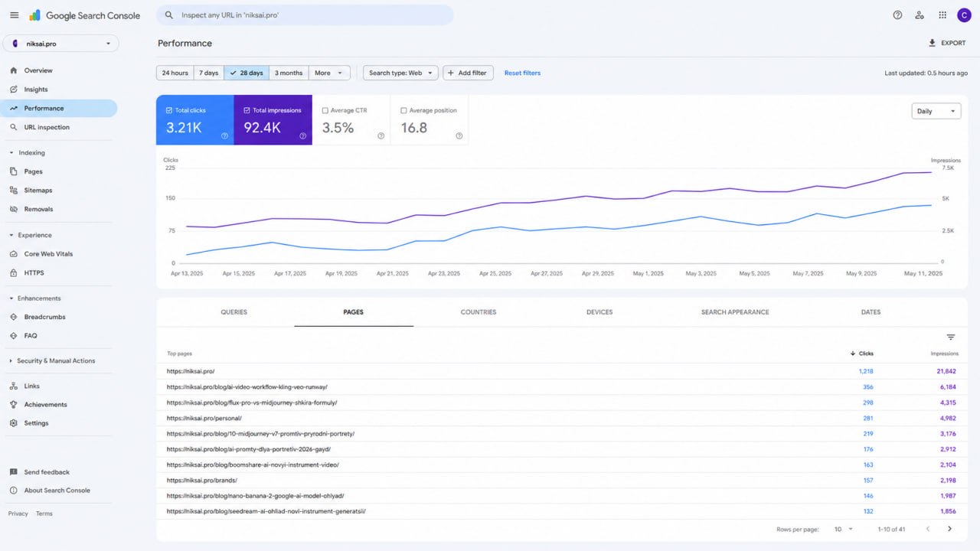Click the About Search Console info icon
980x551 pixels.
pos(14,491)
